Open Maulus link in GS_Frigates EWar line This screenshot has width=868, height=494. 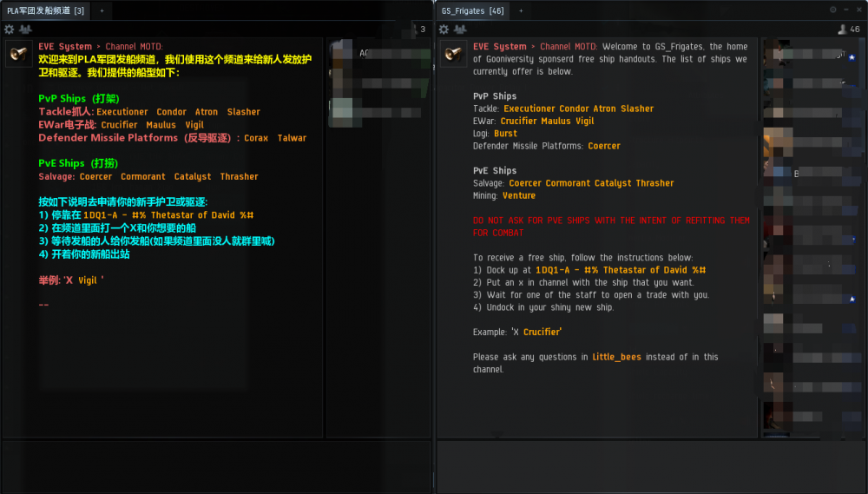[556, 121]
